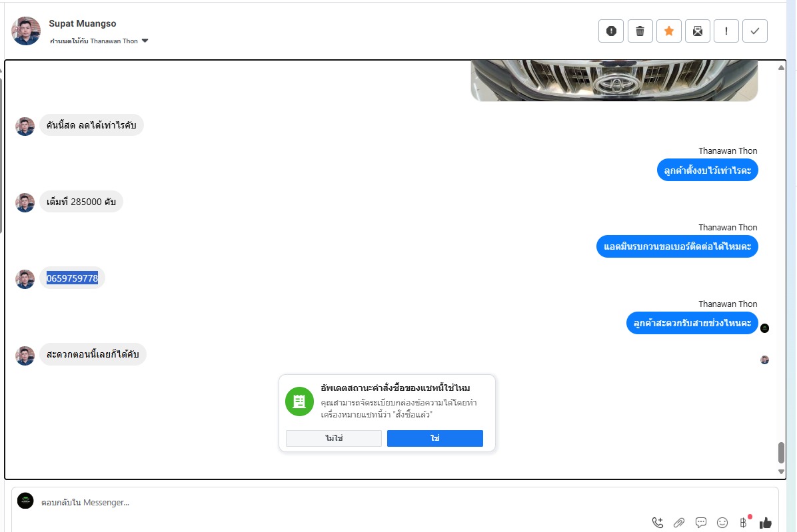Image resolution: width=797 pixels, height=532 pixels.
Task: Attach a file with the paperclip icon
Action: coord(679,523)
